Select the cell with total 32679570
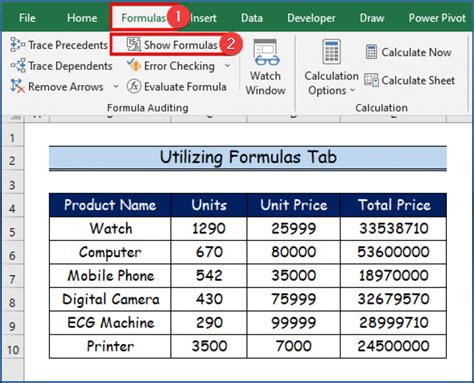The height and width of the screenshot is (383, 474). click(394, 299)
